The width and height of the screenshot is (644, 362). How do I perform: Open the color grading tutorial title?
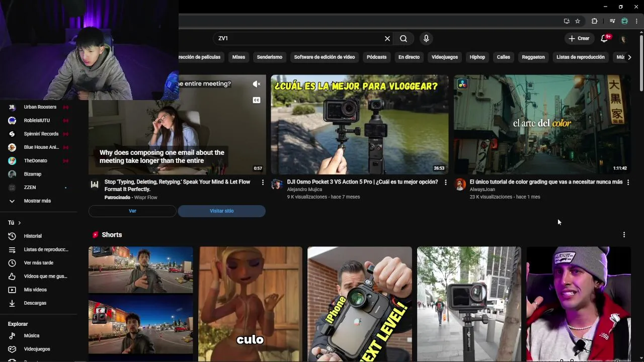click(x=546, y=182)
